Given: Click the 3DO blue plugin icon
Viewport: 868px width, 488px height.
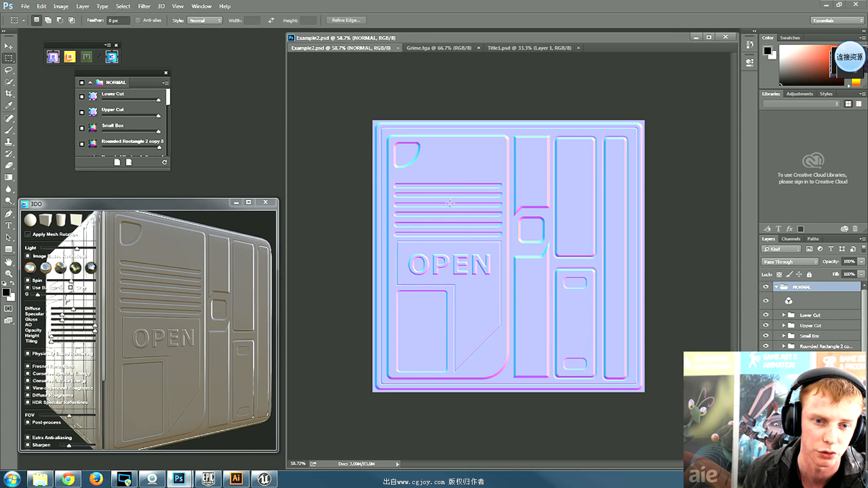Looking at the screenshot, I should point(112,57).
